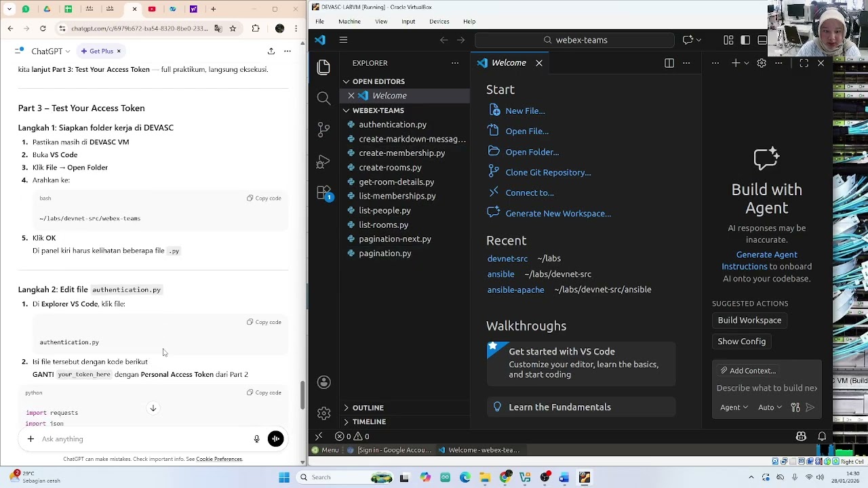The width and height of the screenshot is (868, 488).
Task: Open chat settings gear icon
Action: [762, 63]
